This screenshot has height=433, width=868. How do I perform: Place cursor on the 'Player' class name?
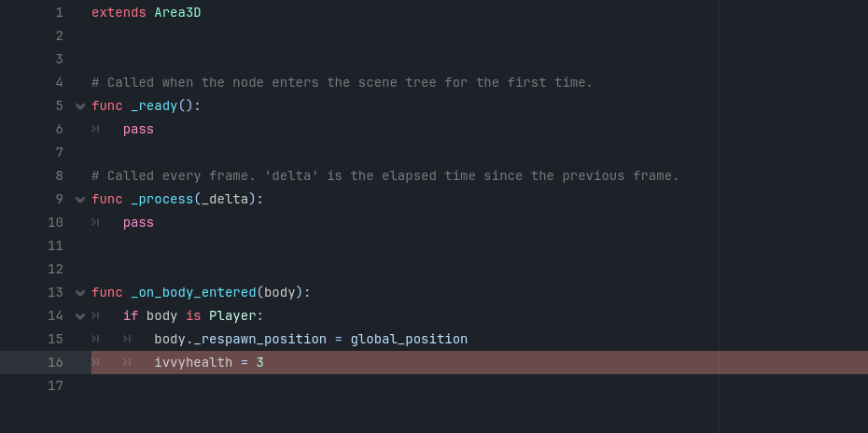[232, 316]
